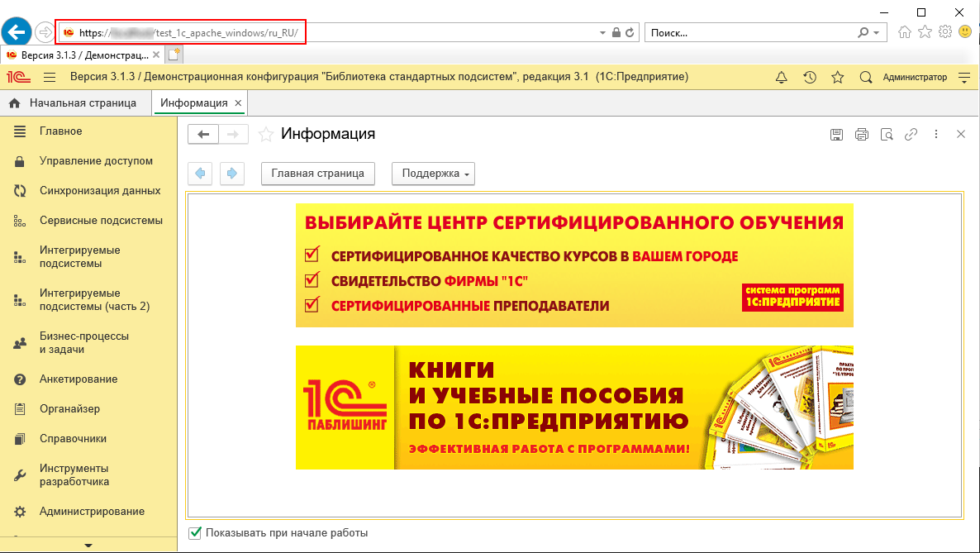Viewport: 980px width, 553px height.
Task: Save the Information page with diskette icon
Action: coord(836,135)
